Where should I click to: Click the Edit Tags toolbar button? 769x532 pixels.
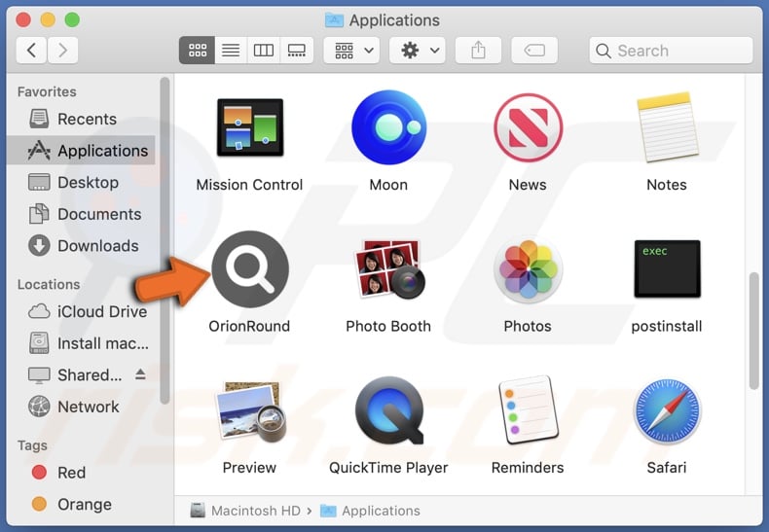(x=534, y=50)
